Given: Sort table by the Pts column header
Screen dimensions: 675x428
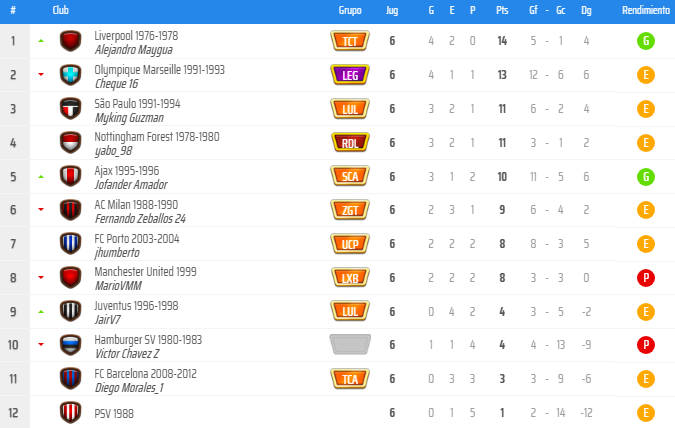Looking at the screenshot, I should tap(501, 9).
